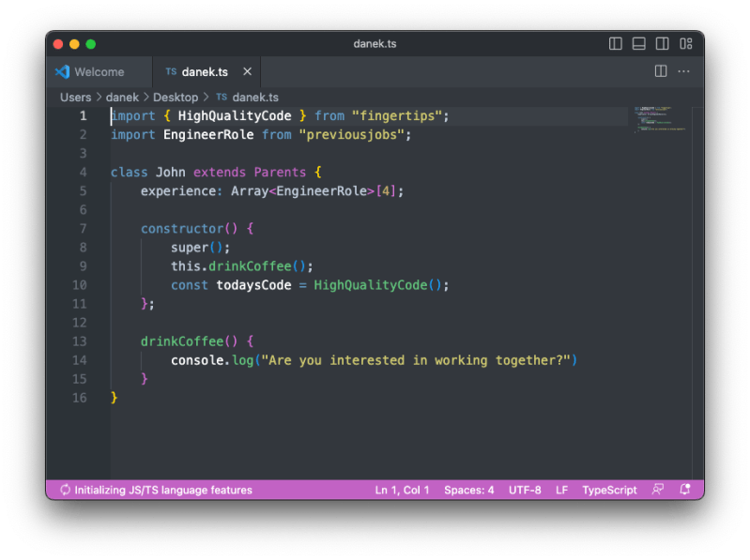Open Go to Line via Ln 1, Col 1

(x=402, y=490)
